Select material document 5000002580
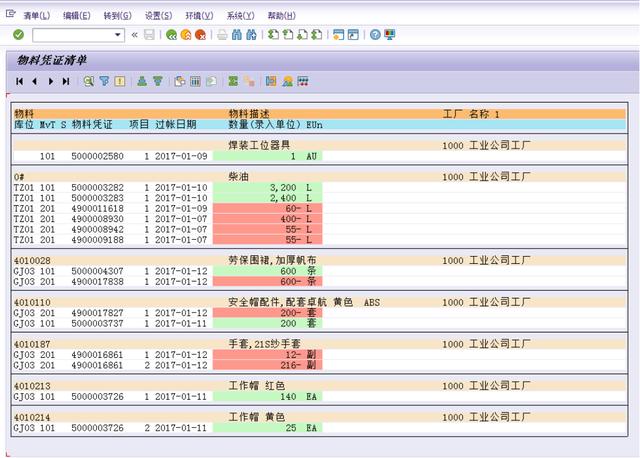This screenshot has height=458, width=640. (98, 156)
